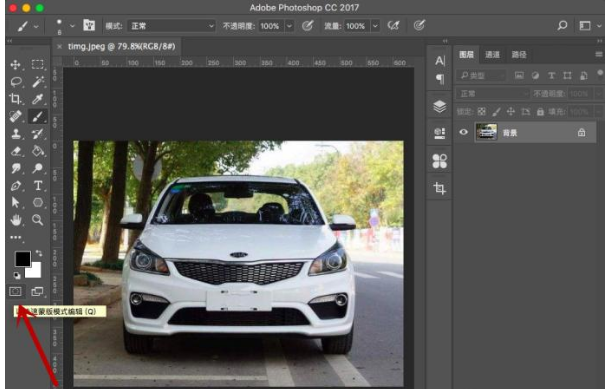This screenshot has height=389, width=606.
Task: Toggle airbrush build-up effect in options bar
Action: [x=393, y=26]
